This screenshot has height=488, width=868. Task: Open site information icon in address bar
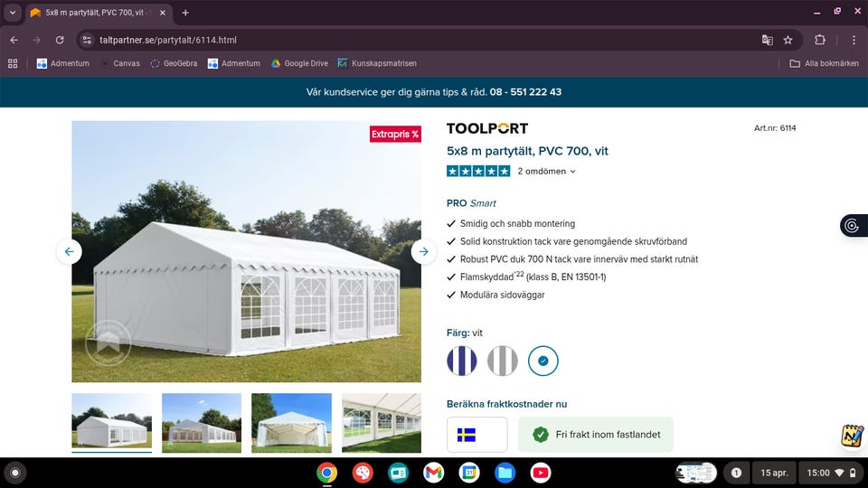click(87, 40)
